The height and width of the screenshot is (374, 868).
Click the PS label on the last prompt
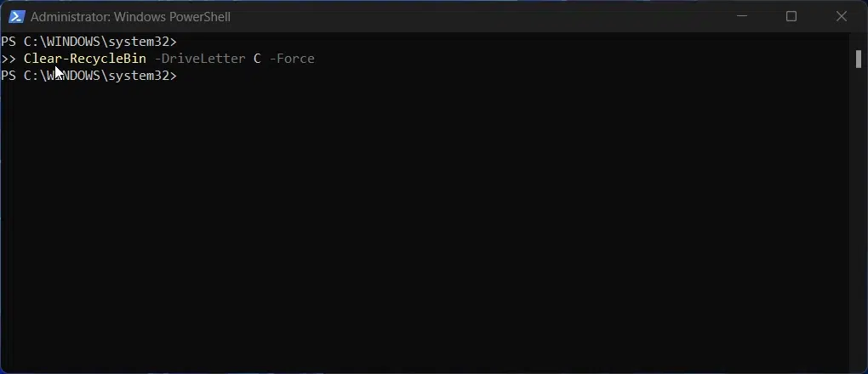pos(9,76)
